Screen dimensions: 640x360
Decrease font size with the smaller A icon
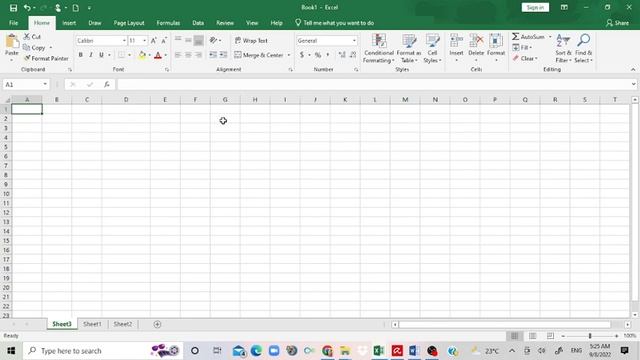(164, 40)
